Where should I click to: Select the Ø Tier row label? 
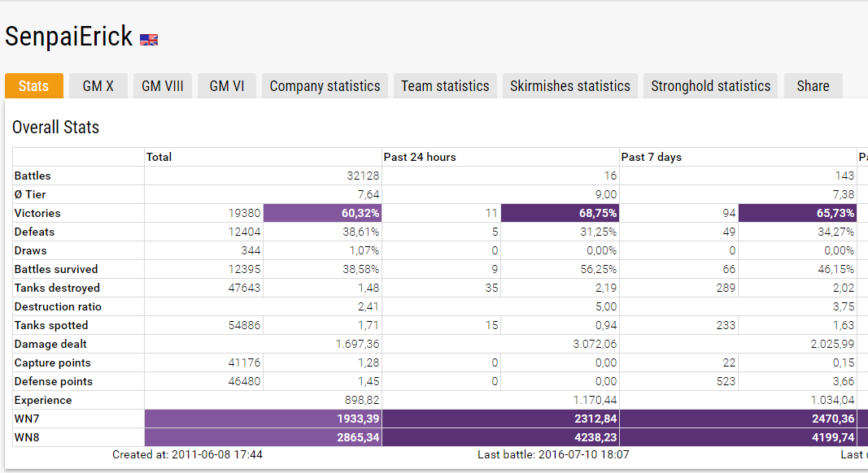click(x=30, y=195)
